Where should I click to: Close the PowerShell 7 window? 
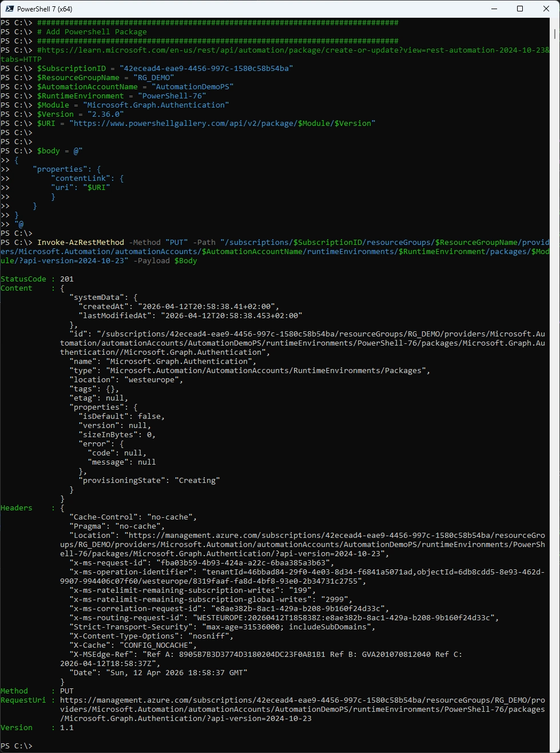(x=546, y=9)
